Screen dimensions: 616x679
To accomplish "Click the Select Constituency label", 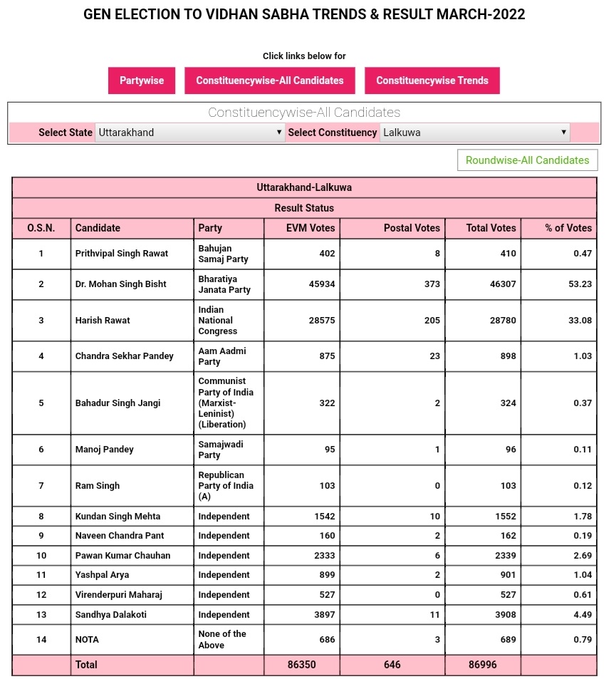I will 333,133.
